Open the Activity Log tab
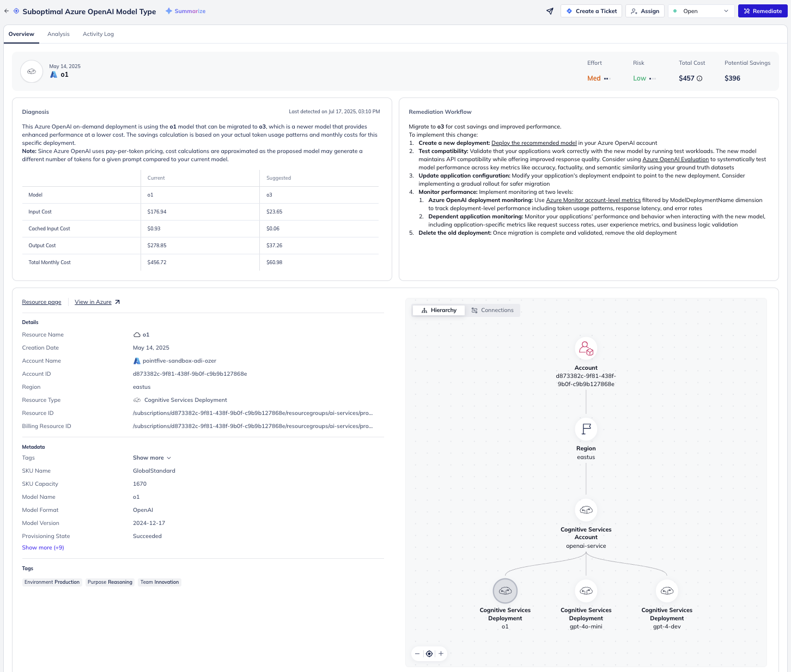Screen dimensions: 791x672 (x=98, y=34)
